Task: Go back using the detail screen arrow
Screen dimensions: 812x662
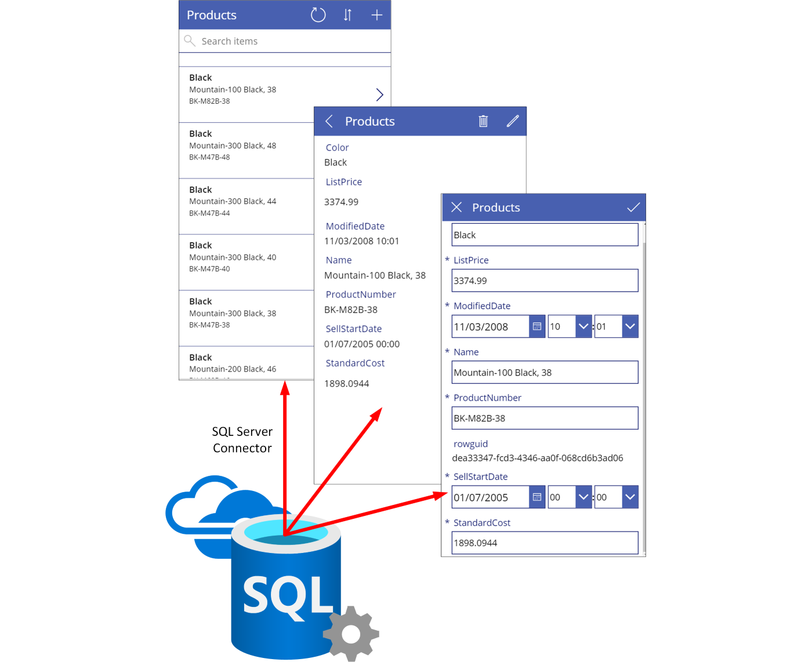Action: pyautogui.click(x=329, y=121)
